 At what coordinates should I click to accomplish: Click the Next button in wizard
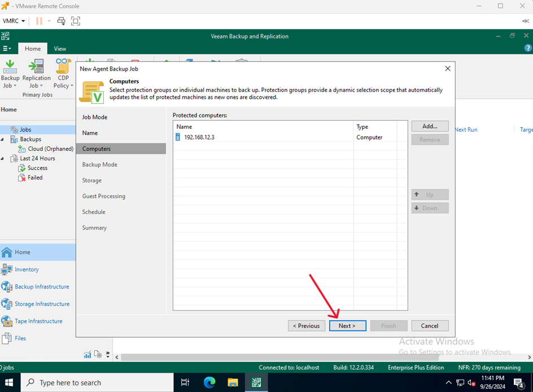(347, 326)
